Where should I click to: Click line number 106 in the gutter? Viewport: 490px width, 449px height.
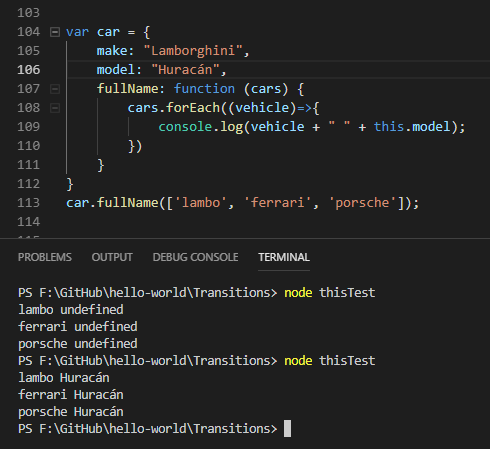pyautogui.click(x=29, y=70)
